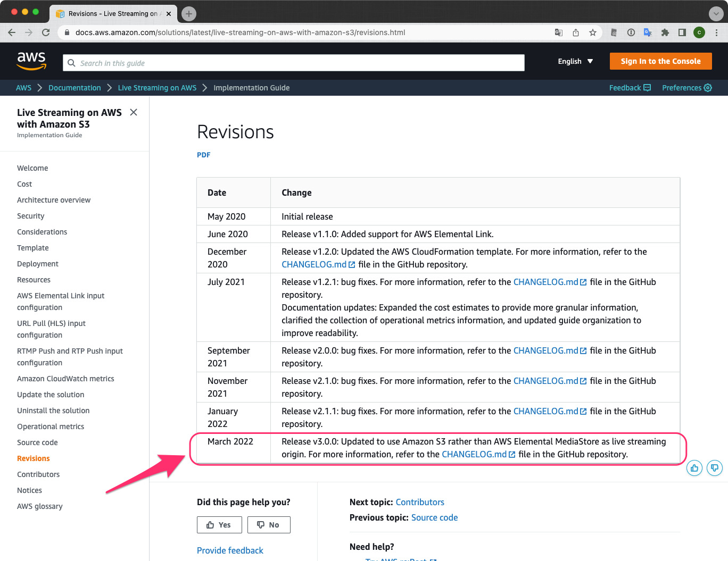Image resolution: width=728 pixels, height=561 pixels.
Task: Go forward with the browser forward arrow
Action: coord(29,32)
